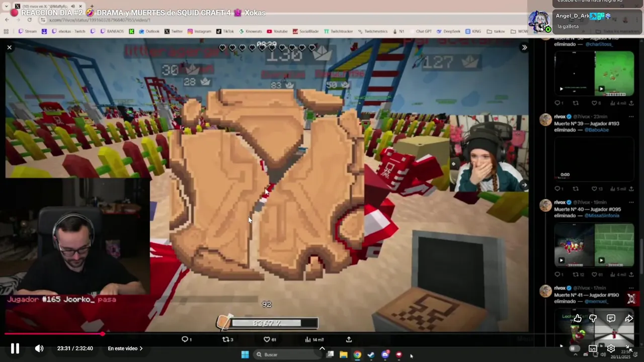Open Google Chrome from the taskbar
Image resolution: width=644 pixels, height=362 pixels.
[x=357, y=354]
